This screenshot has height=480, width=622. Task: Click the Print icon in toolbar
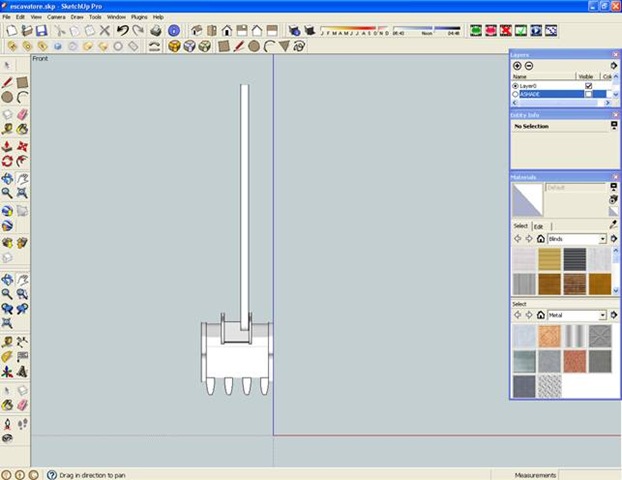coord(155,31)
